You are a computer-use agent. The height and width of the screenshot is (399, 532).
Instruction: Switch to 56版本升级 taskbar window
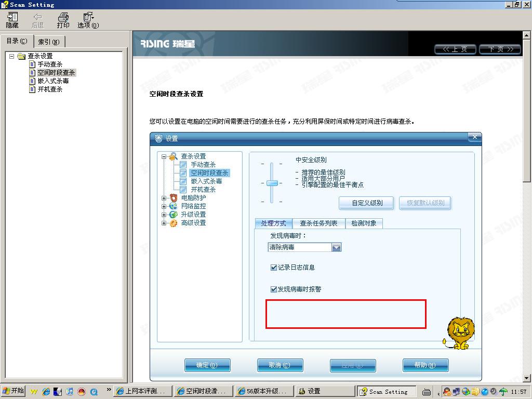tap(265, 391)
